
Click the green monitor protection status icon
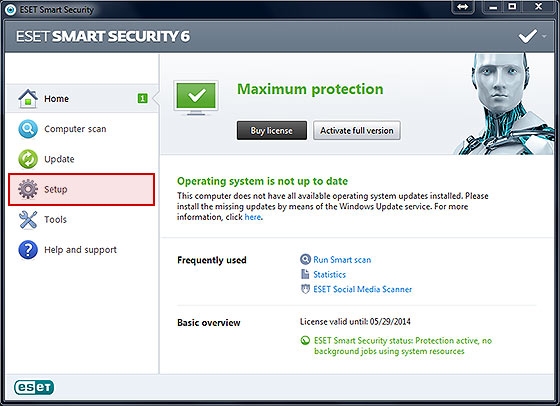(196, 97)
